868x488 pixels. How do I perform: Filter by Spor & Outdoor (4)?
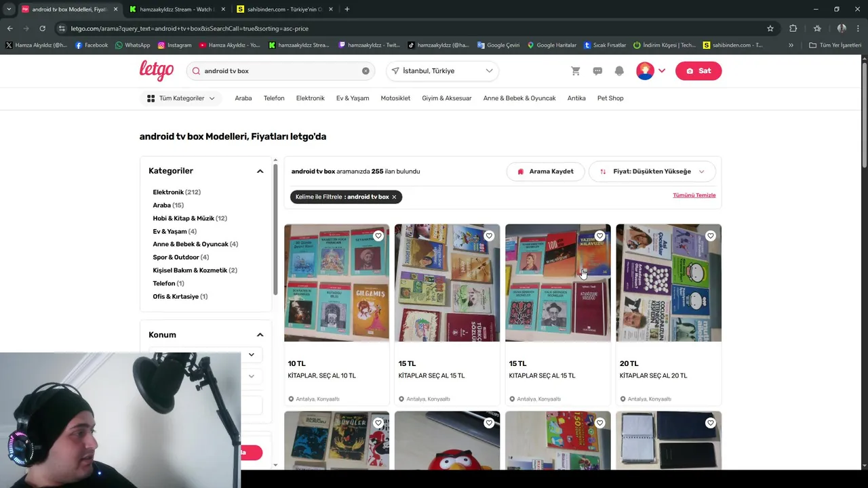(x=180, y=258)
